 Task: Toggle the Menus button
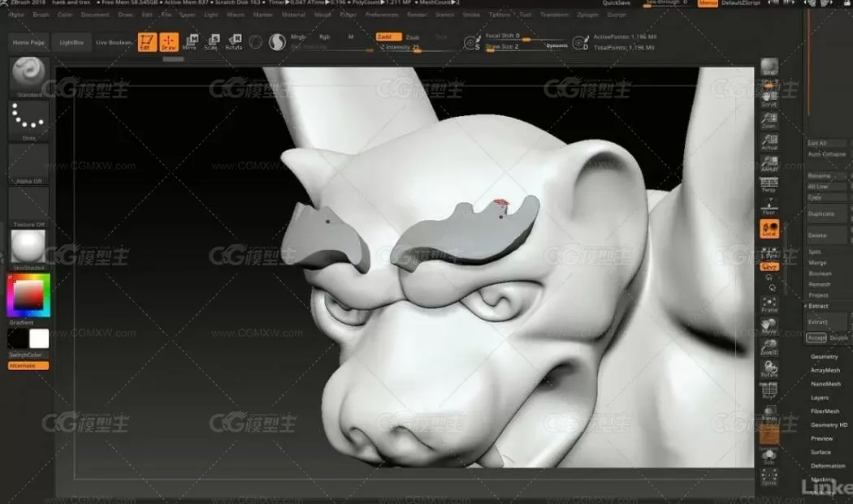tap(708, 2)
